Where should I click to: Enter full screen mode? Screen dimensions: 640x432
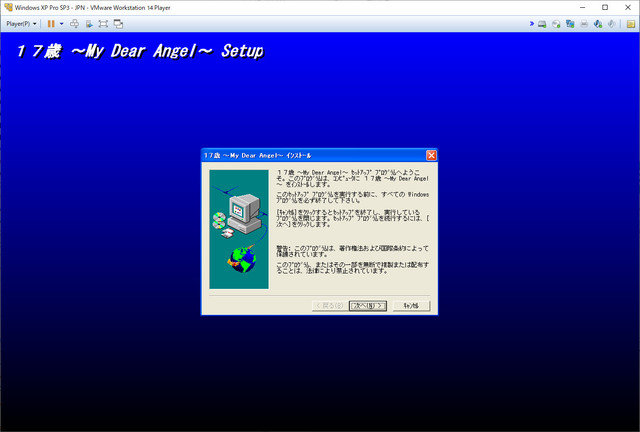point(103,24)
